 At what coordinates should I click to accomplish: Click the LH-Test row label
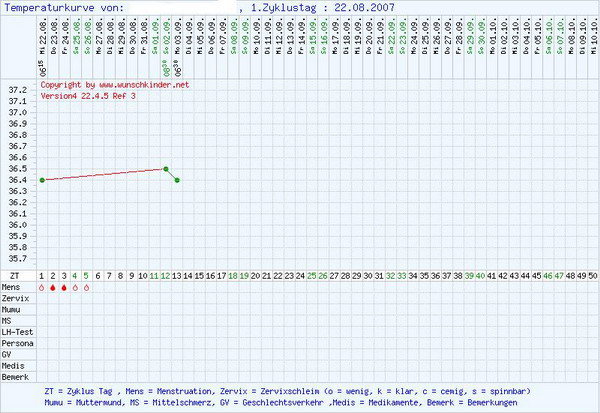click(17, 331)
